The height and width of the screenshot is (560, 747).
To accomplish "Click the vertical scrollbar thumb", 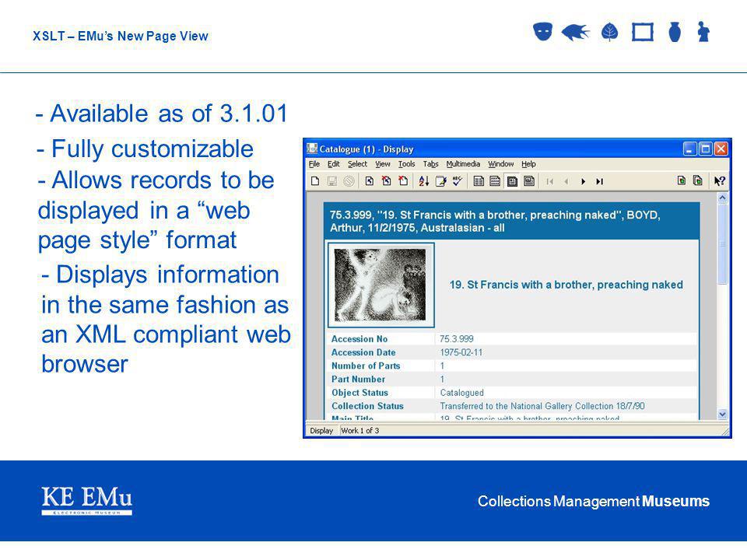I will [722, 243].
